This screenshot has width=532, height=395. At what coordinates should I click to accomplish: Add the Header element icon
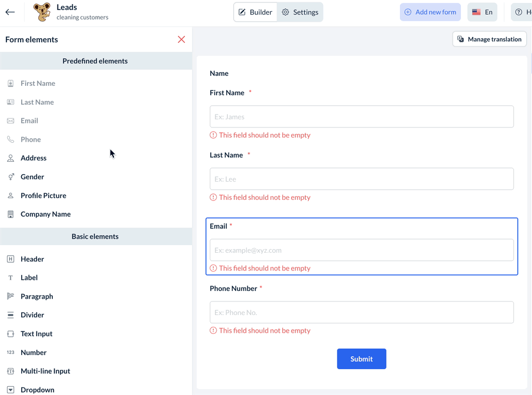11,259
